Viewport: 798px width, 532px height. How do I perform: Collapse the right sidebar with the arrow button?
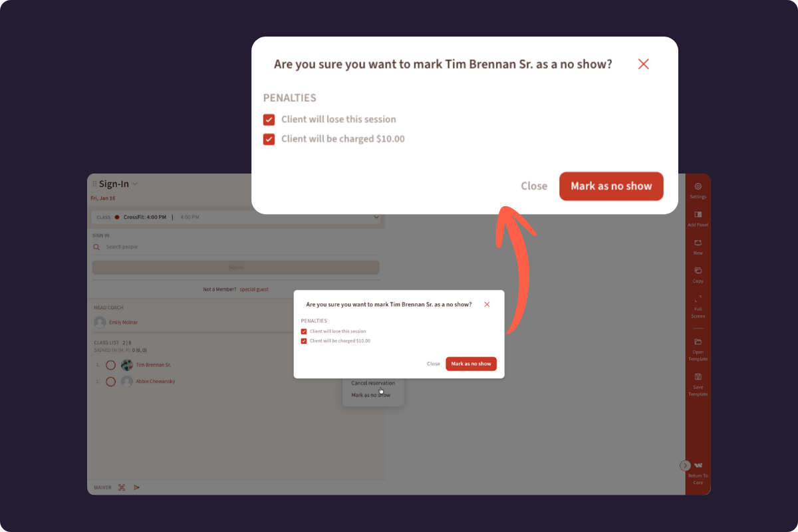pyautogui.click(x=685, y=465)
